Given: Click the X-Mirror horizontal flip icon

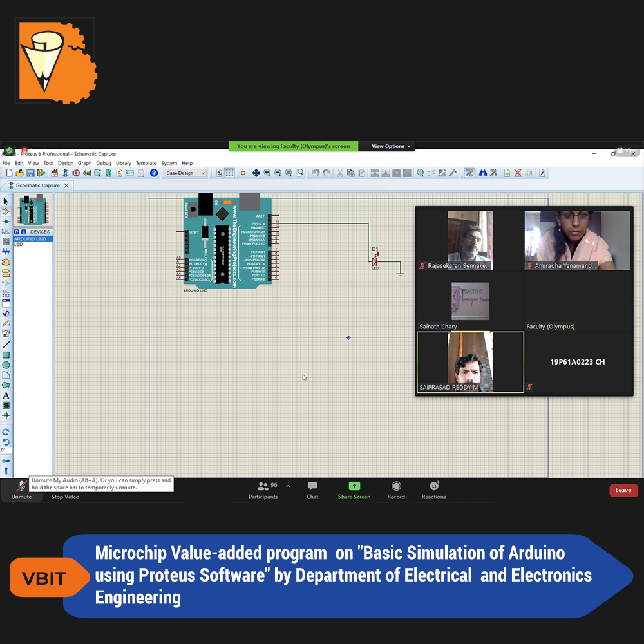Looking at the screenshot, I should point(6,461).
